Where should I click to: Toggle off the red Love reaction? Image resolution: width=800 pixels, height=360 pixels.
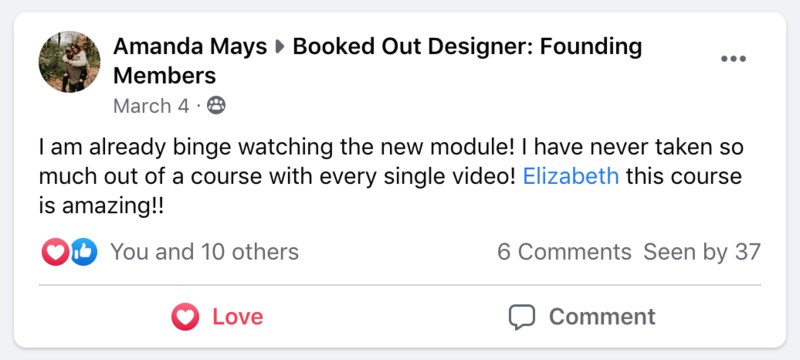pos(217,317)
